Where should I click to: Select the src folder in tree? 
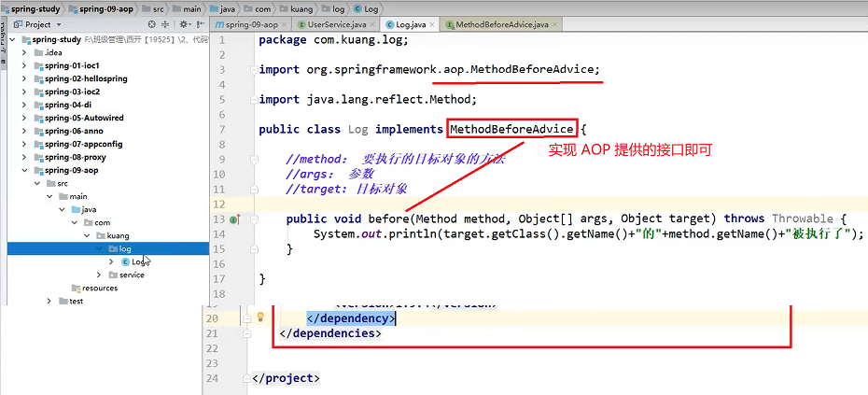(x=62, y=183)
